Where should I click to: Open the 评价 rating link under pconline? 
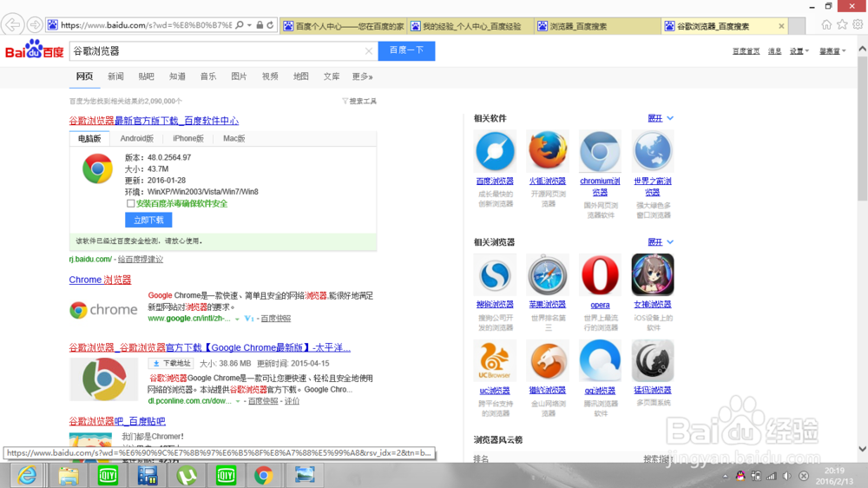tap(292, 401)
